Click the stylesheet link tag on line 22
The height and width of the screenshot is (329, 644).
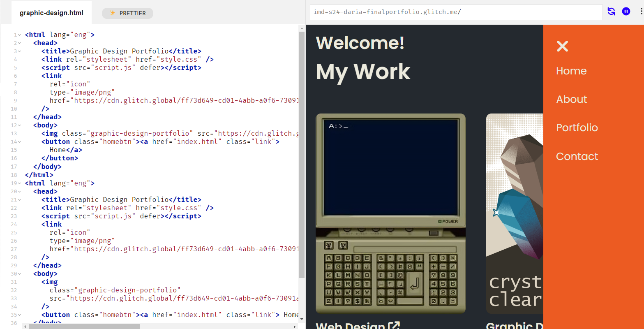point(127,208)
